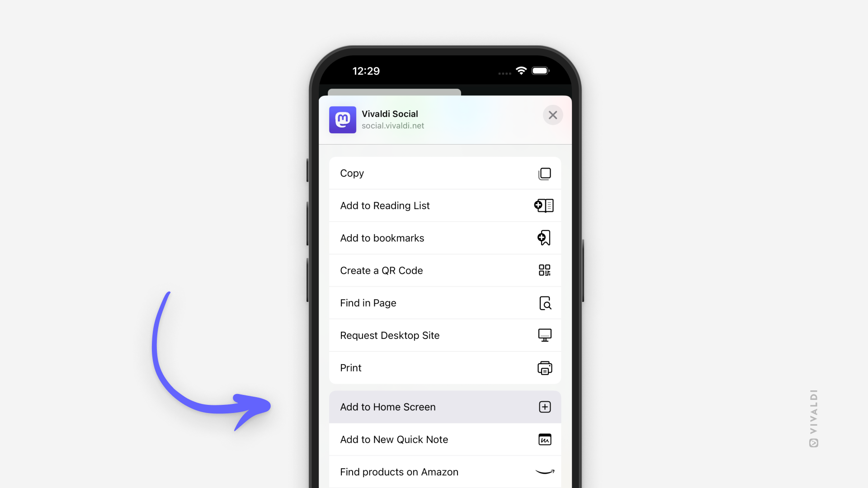868x488 pixels.
Task: Click the Add to Reading List icon
Action: (x=543, y=206)
